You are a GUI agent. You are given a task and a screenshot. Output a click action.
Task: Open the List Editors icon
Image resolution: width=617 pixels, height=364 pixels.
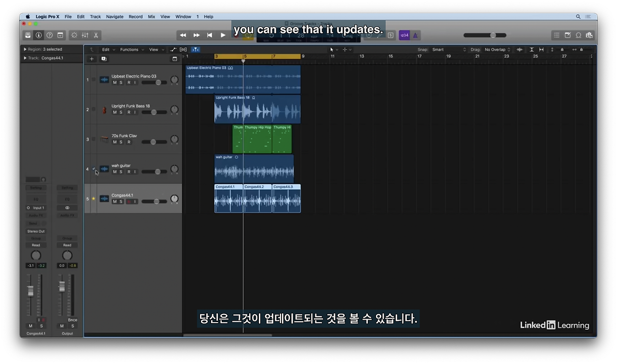coord(557,35)
